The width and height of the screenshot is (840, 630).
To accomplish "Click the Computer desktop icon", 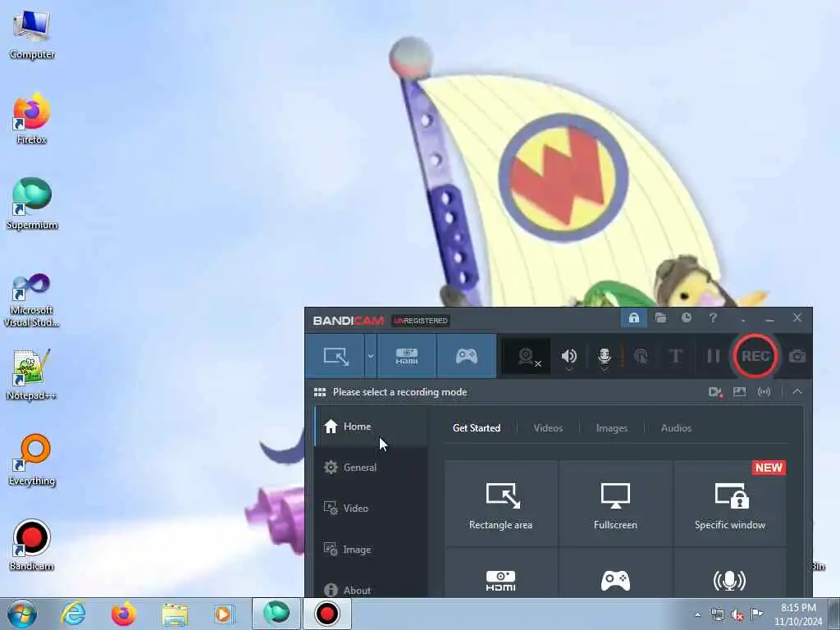I will [32, 34].
